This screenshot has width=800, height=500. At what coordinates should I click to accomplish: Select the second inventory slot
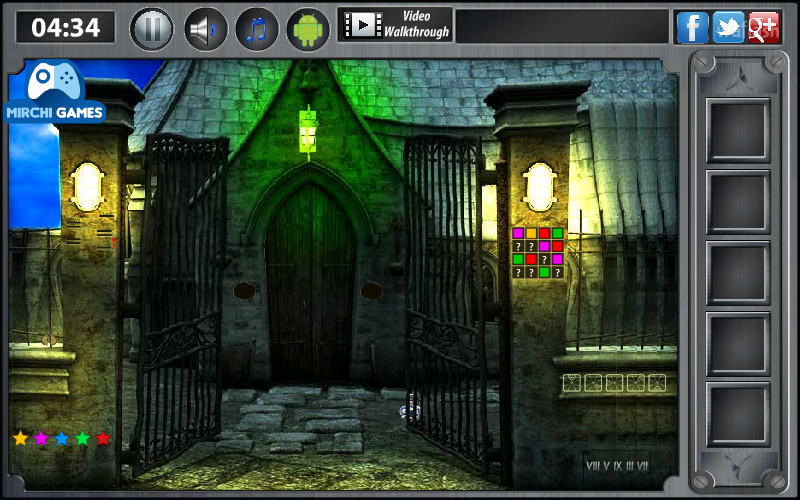click(738, 202)
